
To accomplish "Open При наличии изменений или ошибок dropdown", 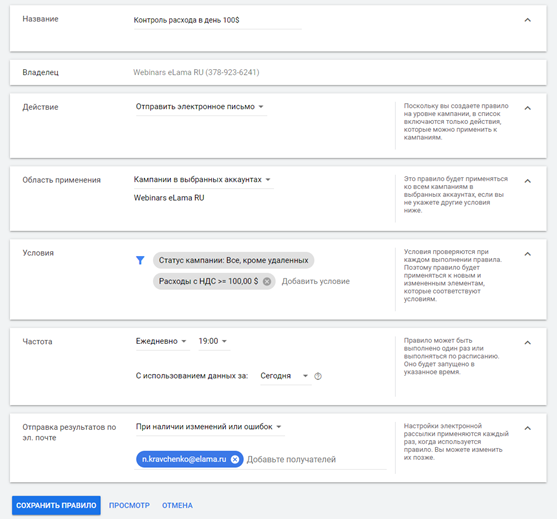I will click(210, 427).
